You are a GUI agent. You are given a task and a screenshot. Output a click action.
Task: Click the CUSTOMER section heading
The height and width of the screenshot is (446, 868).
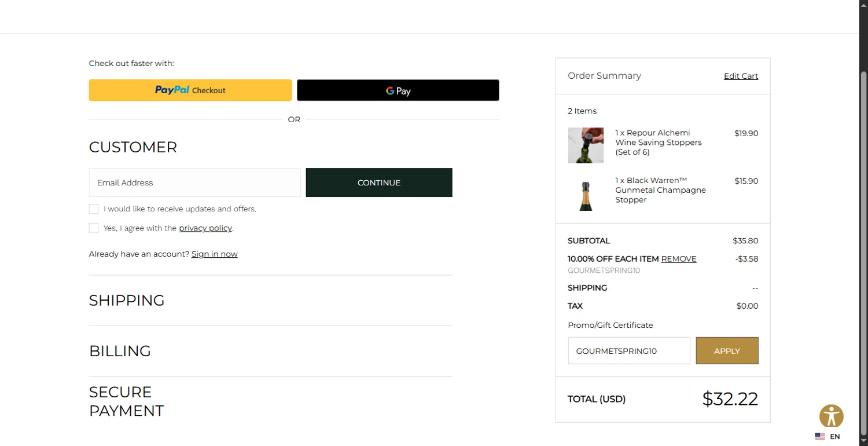[133, 147]
